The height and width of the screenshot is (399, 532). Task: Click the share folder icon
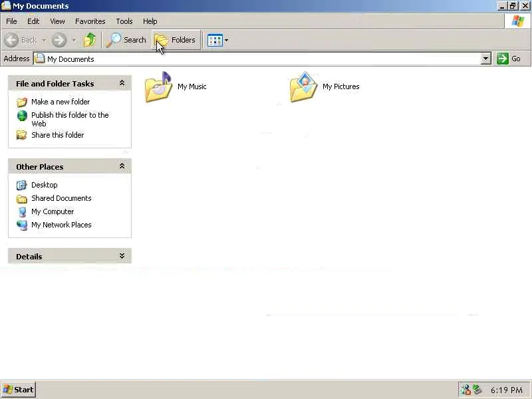(x=22, y=135)
